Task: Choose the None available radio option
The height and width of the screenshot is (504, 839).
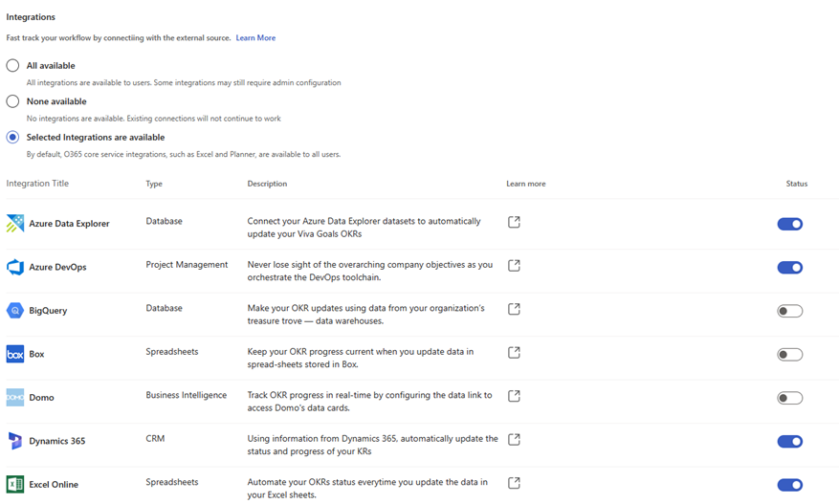Action: click(12, 101)
